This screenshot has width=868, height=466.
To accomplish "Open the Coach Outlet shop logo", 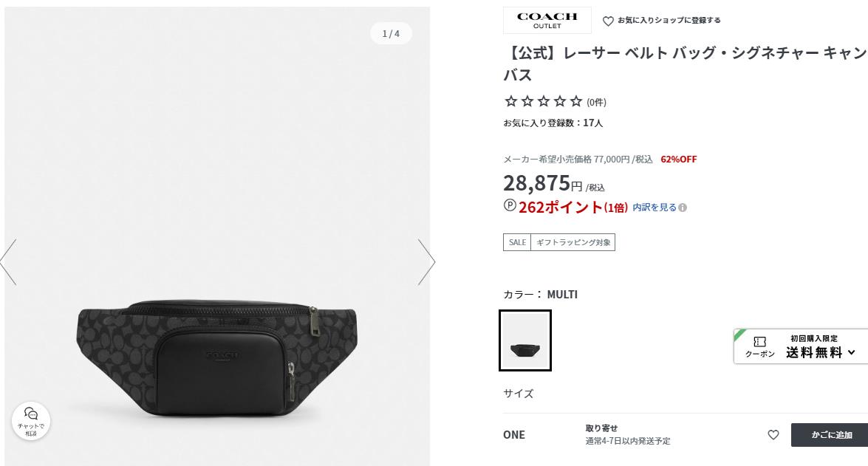I will coord(547,21).
